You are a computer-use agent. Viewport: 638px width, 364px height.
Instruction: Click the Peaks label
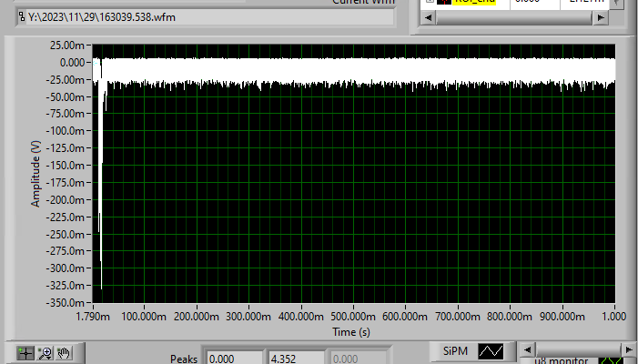click(184, 359)
